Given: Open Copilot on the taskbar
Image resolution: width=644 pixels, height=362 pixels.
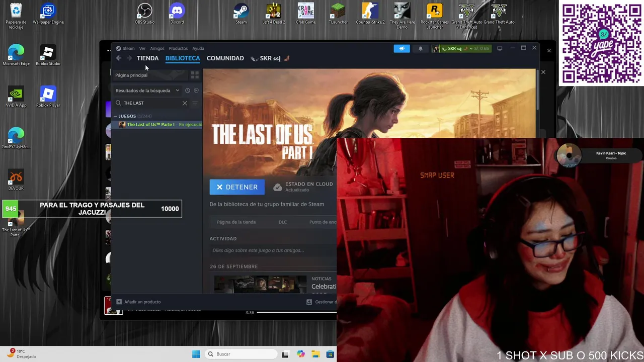Looking at the screenshot, I should (x=301, y=354).
